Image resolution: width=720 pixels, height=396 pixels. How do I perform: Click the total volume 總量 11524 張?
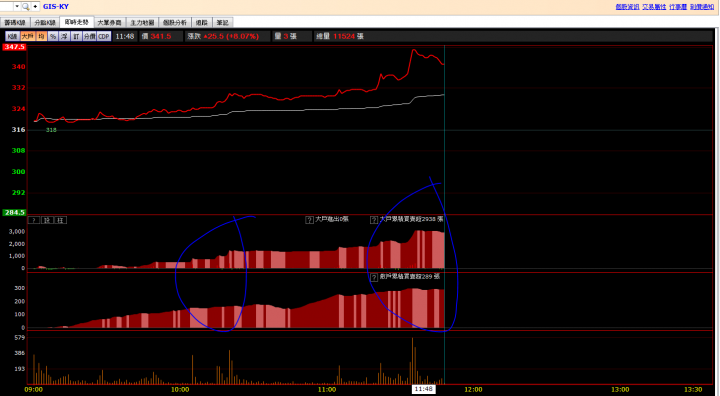[340, 36]
